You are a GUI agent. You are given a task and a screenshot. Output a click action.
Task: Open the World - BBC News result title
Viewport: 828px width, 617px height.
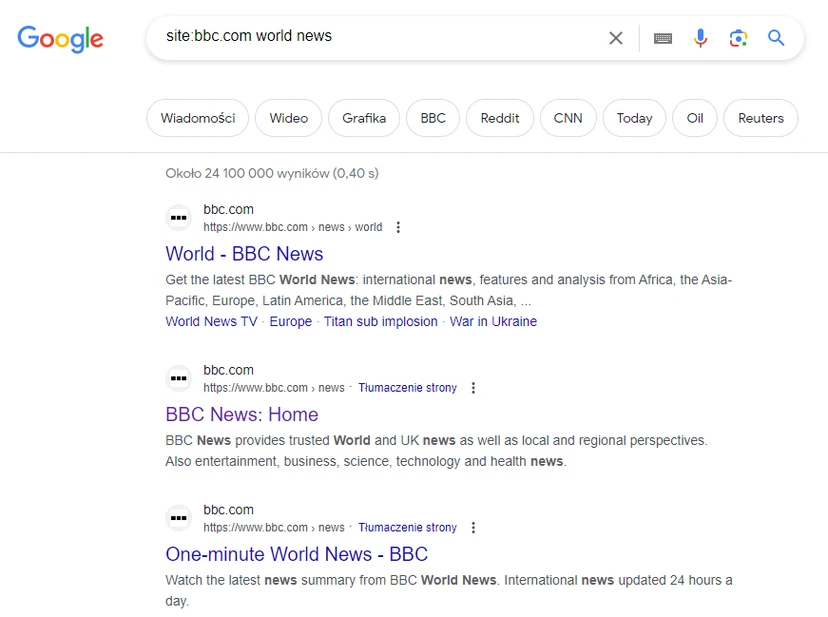pyautogui.click(x=244, y=254)
